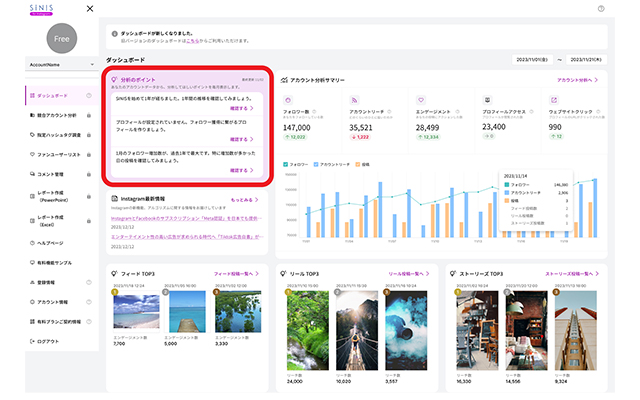
Task: Click the info icon beside ウェブサイトクリック
Action: [598, 111]
